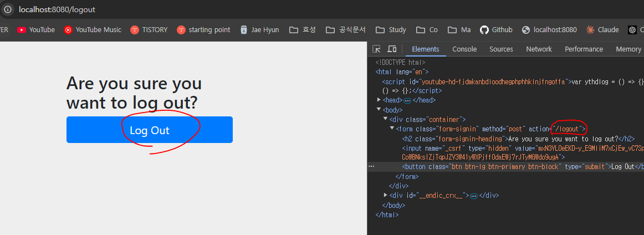The image size is (644, 235).
Task: Expand the __endic_crx__ div node
Action: tap(385, 195)
